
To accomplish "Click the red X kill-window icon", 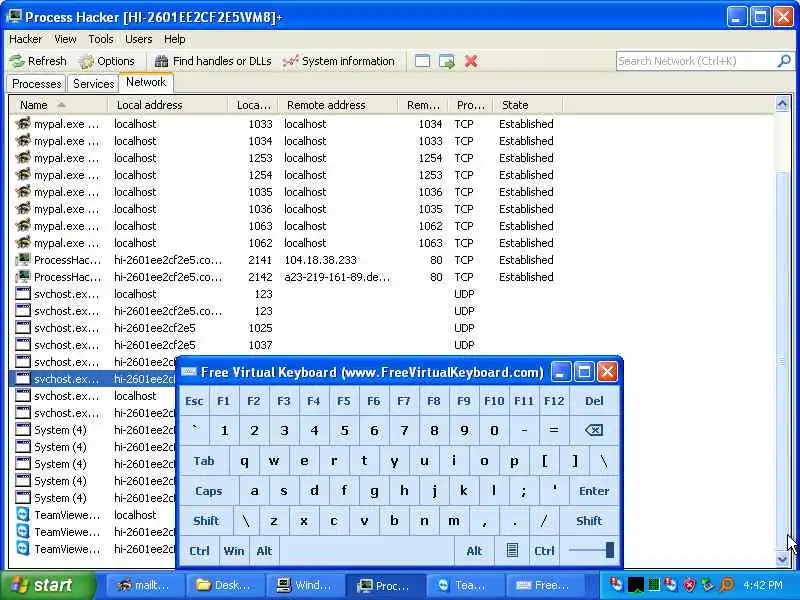I will coord(471,61).
